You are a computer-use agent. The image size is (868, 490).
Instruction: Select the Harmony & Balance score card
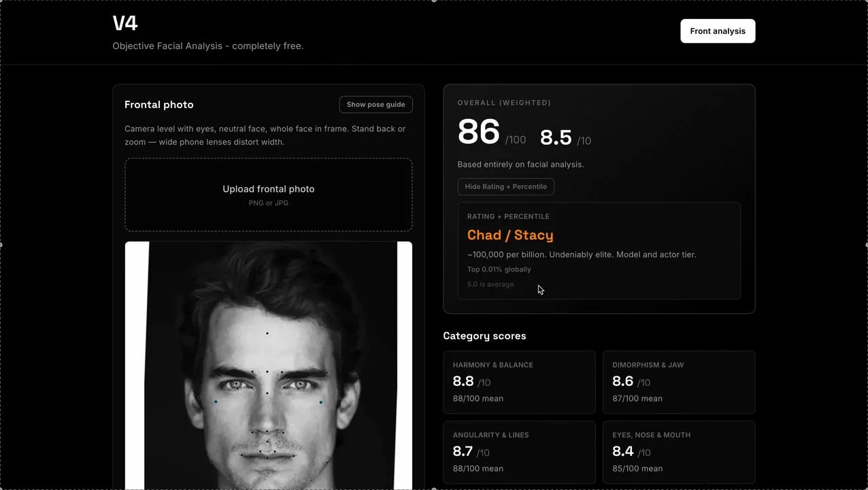[519, 382]
